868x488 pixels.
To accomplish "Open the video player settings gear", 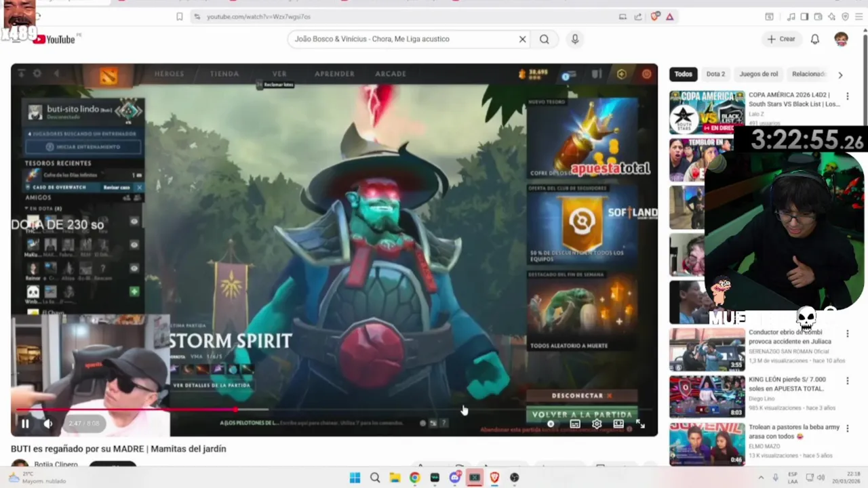I will (x=597, y=424).
